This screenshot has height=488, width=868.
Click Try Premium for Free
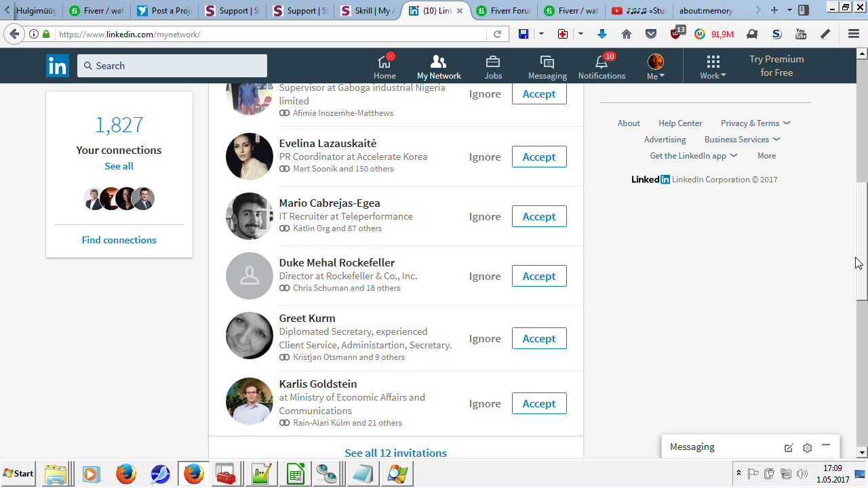tap(776, 66)
